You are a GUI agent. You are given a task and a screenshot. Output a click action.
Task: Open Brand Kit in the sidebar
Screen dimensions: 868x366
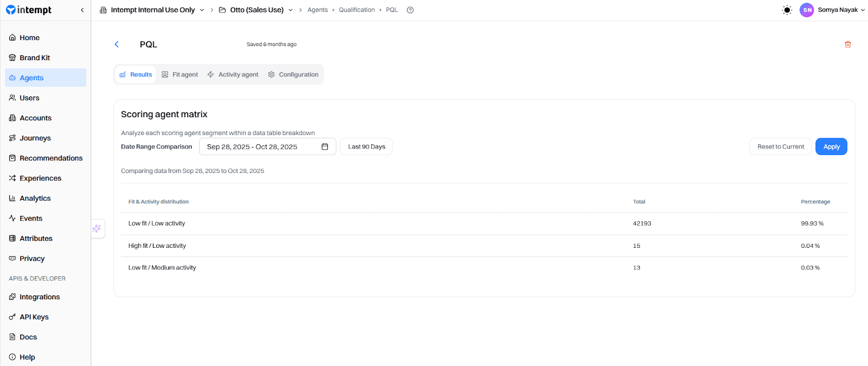(46, 57)
